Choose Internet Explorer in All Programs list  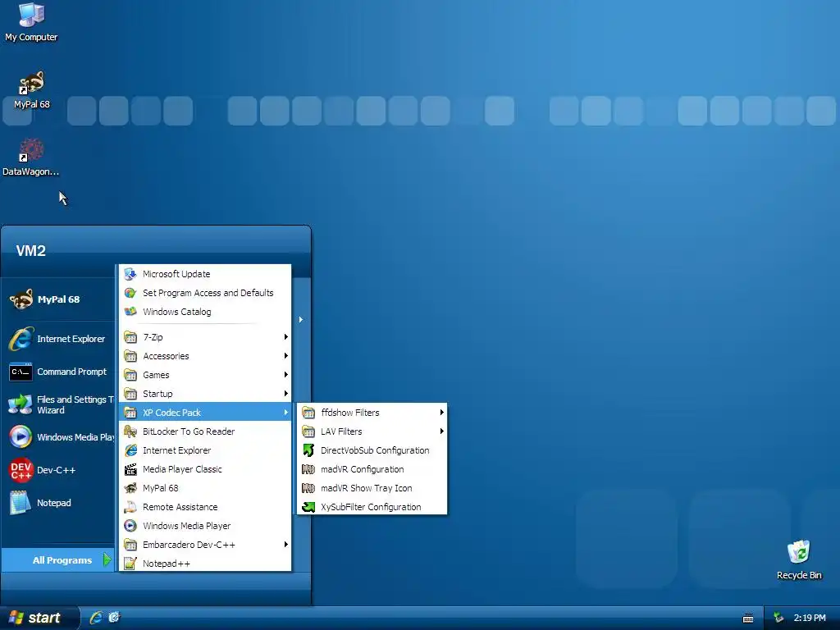(205, 450)
